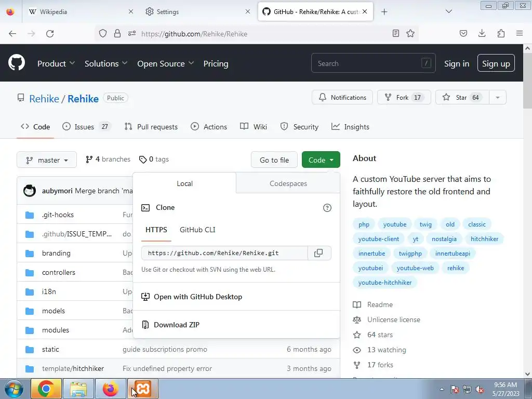View the 0 tags link

(x=154, y=159)
